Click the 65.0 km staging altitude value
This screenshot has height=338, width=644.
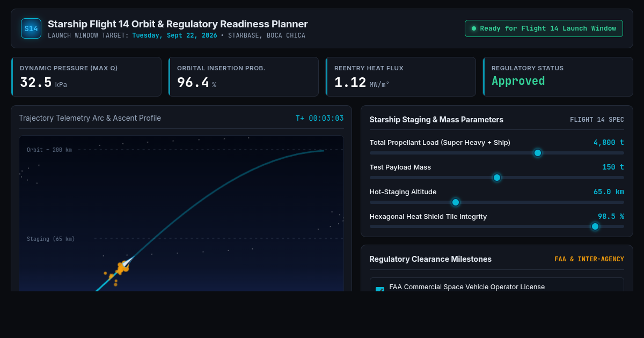[609, 192]
